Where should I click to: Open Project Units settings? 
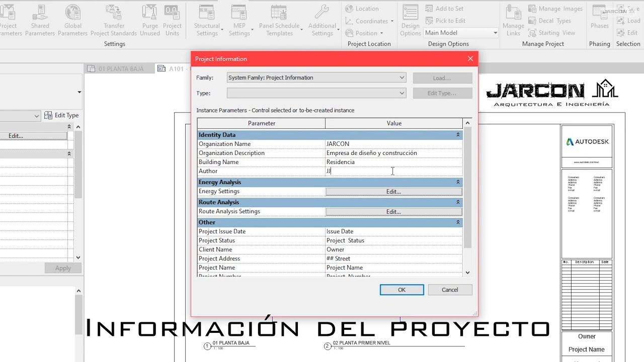[172, 20]
